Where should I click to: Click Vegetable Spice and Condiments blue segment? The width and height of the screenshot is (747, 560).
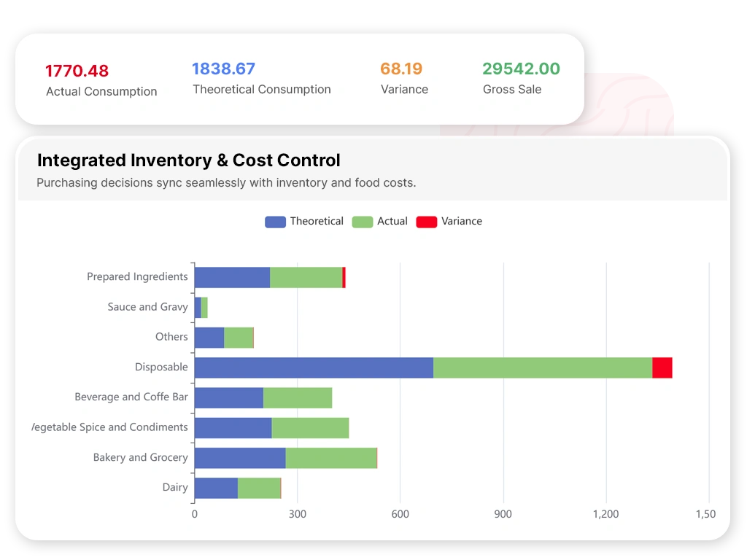click(x=233, y=428)
